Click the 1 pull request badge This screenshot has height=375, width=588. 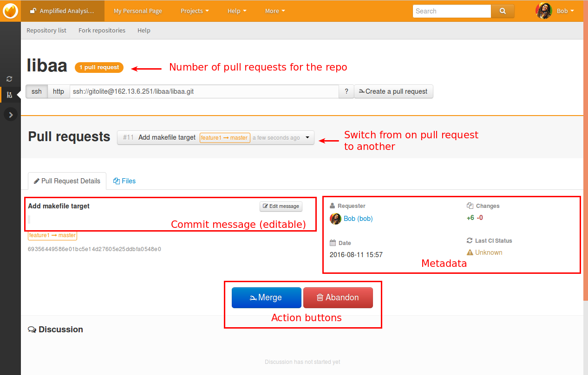99,67
